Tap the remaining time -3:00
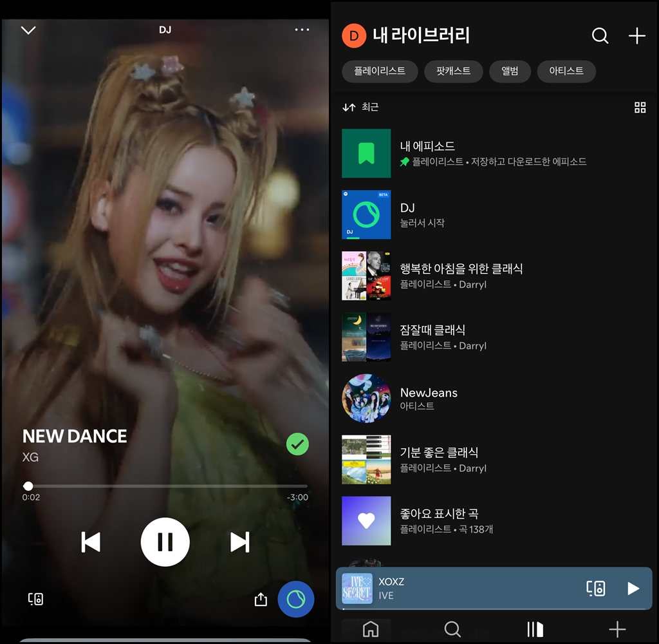Viewport: 659px width, 644px height. (297, 497)
